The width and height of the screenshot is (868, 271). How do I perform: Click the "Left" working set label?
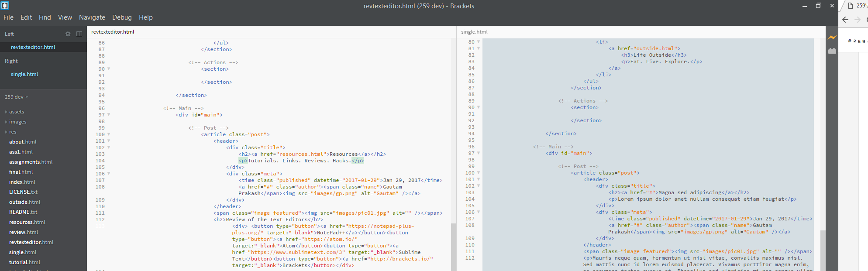coord(9,34)
